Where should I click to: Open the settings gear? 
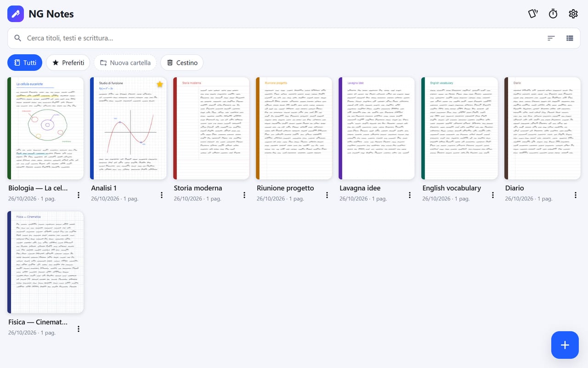[573, 14]
